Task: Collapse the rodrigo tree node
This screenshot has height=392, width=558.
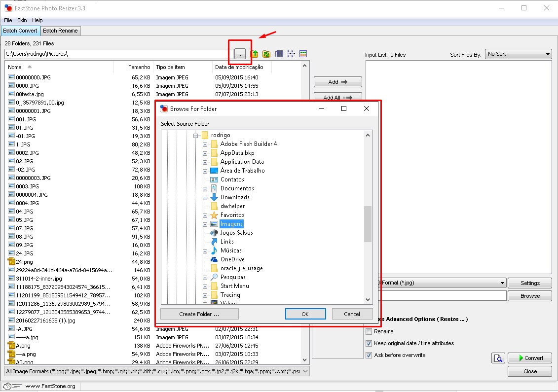Action: click(195, 135)
